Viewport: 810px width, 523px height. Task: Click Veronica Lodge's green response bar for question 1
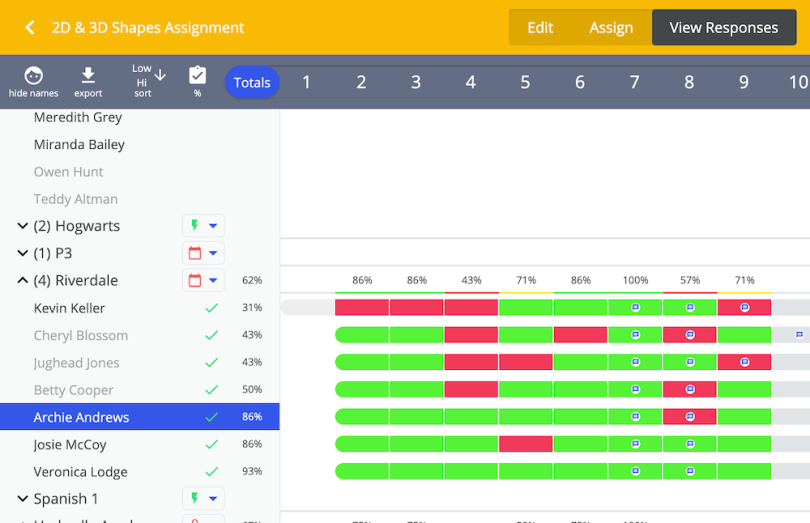click(362, 471)
